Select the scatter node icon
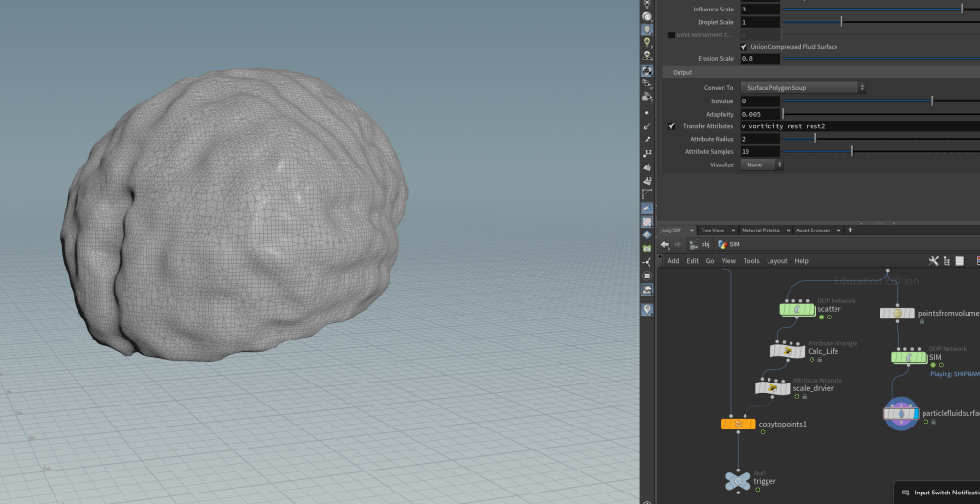 point(796,309)
